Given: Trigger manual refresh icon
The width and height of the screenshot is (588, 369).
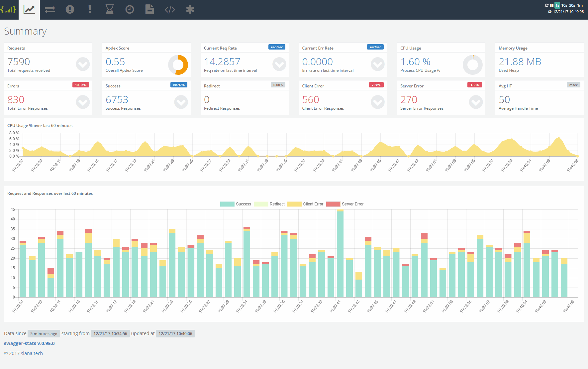Looking at the screenshot, I should coord(546,5).
